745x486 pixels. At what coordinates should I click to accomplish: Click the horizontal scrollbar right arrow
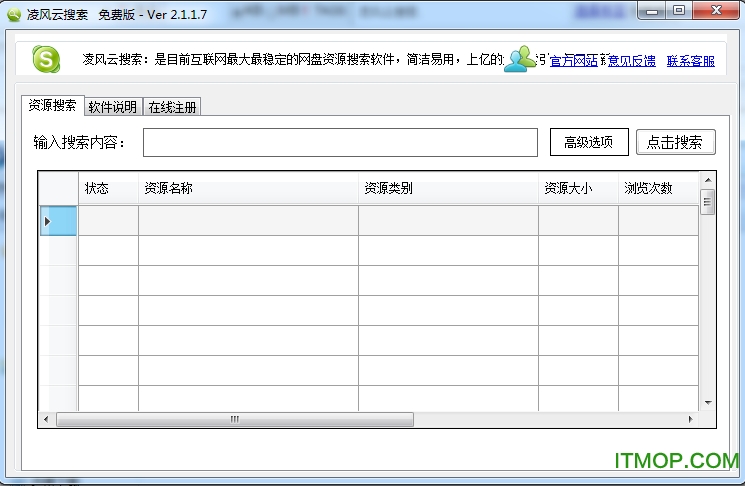click(691, 419)
